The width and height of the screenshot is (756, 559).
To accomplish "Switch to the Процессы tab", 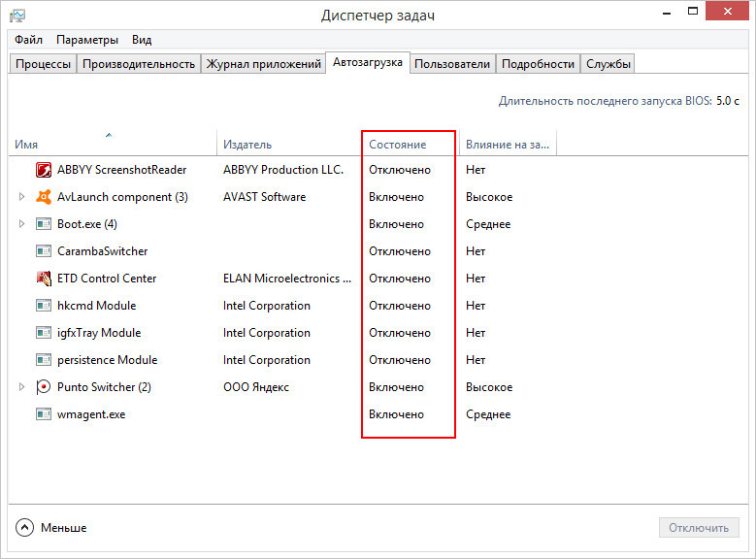I will click(x=43, y=64).
